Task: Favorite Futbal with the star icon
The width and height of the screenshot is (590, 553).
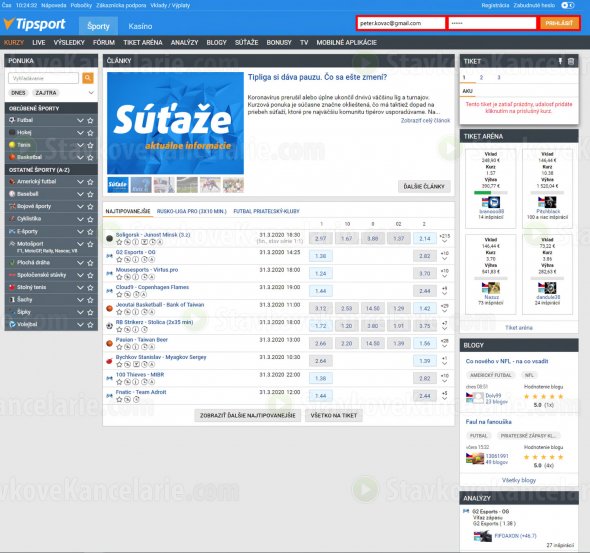Action: [90, 120]
